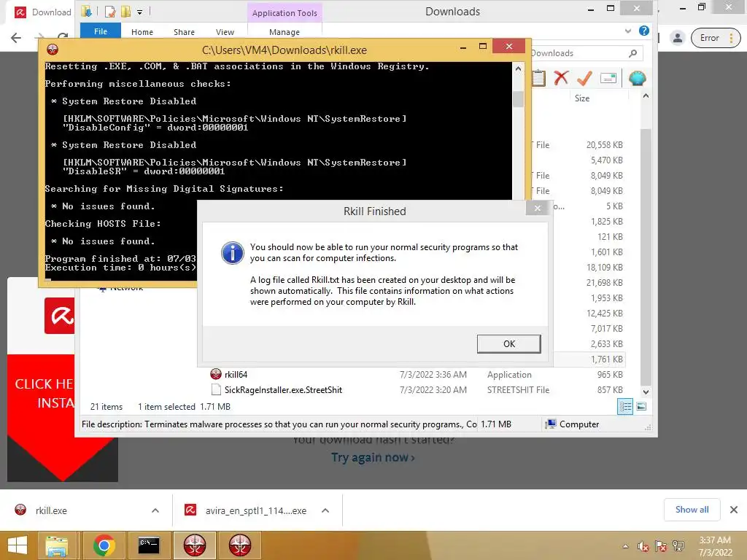Click the folder icon in the quick access toolbar
The height and width of the screenshot is (560, 747).
[86, 11]
